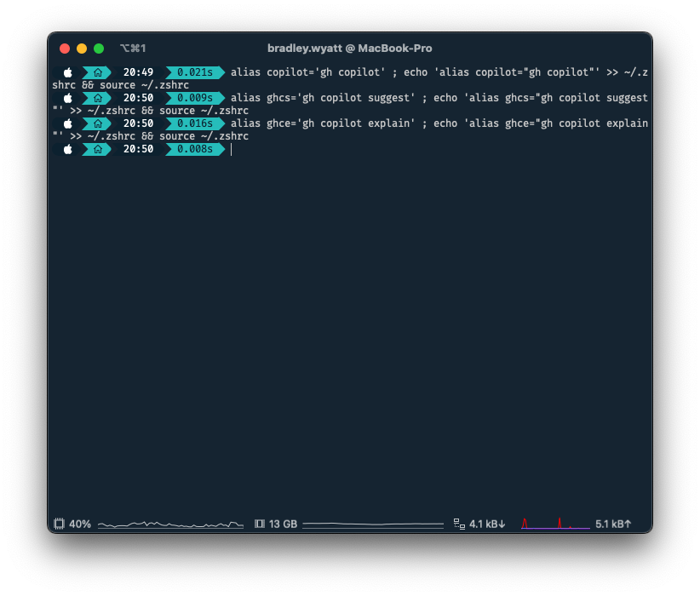Click the text cursor at the empty prompt

pyautogui.click(x=232, y=150)
